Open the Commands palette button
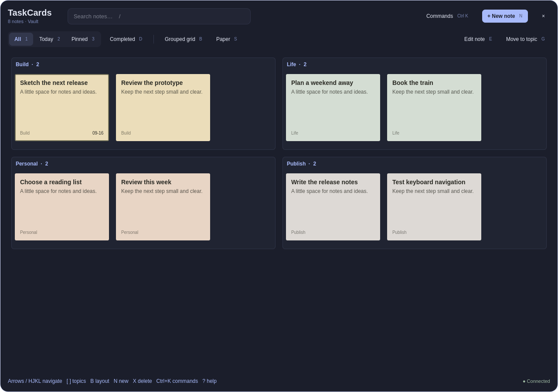 447,16
